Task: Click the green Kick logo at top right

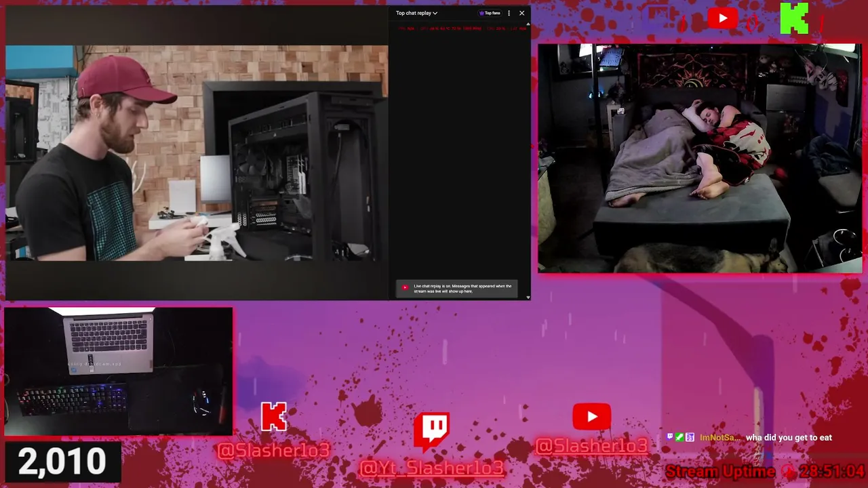Action: pyautogui.click(x=794, y=18)
